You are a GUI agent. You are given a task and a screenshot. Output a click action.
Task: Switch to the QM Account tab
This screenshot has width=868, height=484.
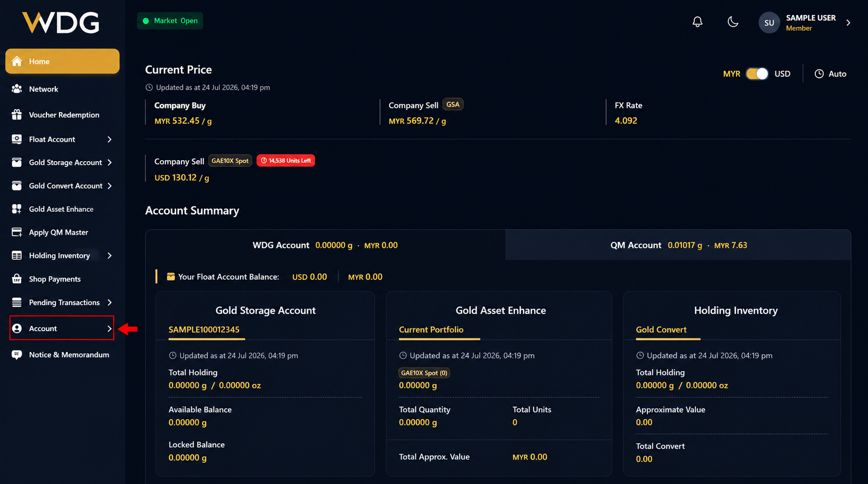click(x=678, y=245)
